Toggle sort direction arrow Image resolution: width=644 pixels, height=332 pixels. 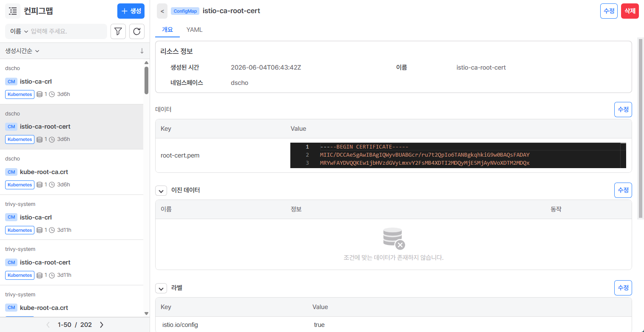tap(142, 51)
